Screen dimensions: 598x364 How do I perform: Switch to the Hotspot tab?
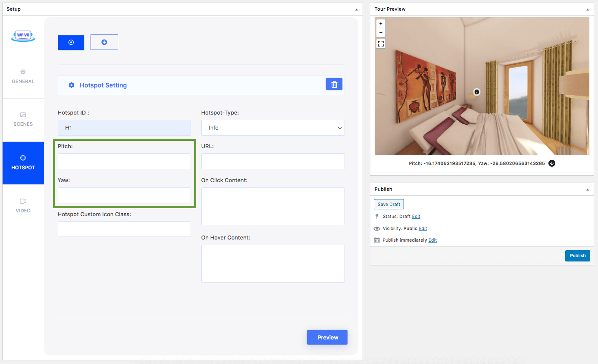pos(23,163)
